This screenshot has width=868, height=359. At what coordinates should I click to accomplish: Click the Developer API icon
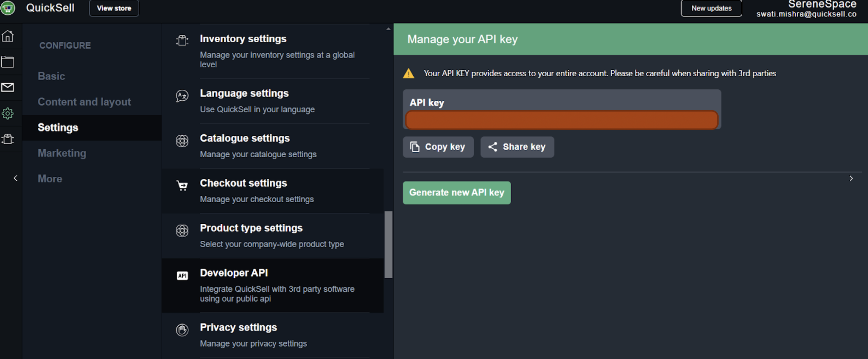pos(182,275)
